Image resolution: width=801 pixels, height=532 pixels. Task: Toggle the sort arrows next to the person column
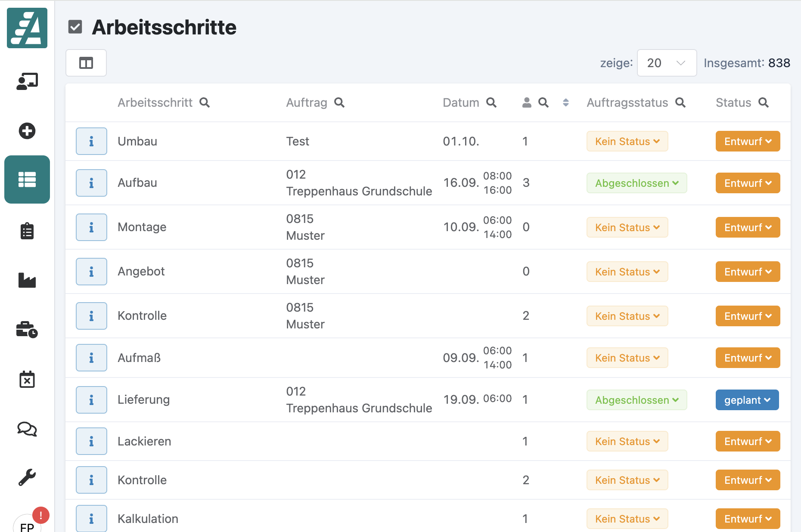565,102
